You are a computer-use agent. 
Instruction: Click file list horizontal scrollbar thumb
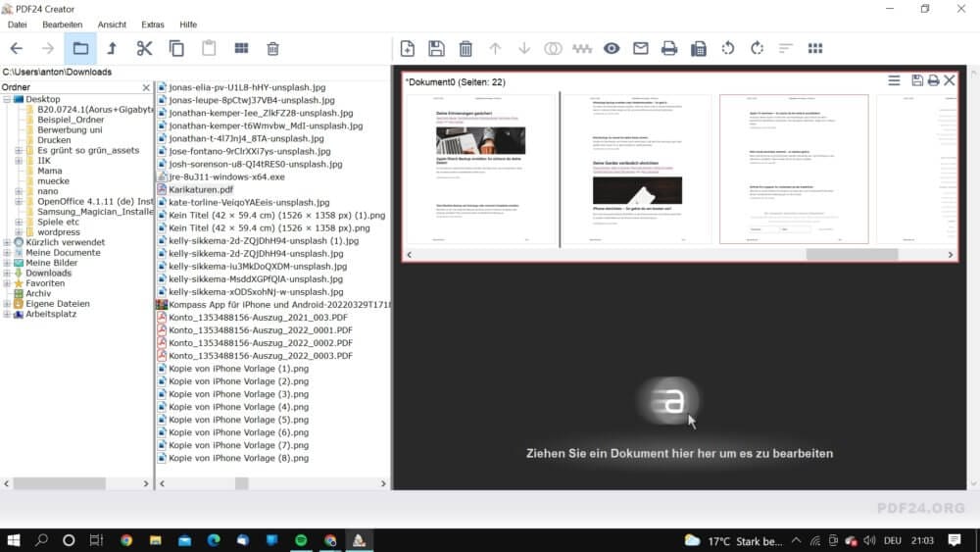click(241, 483)
